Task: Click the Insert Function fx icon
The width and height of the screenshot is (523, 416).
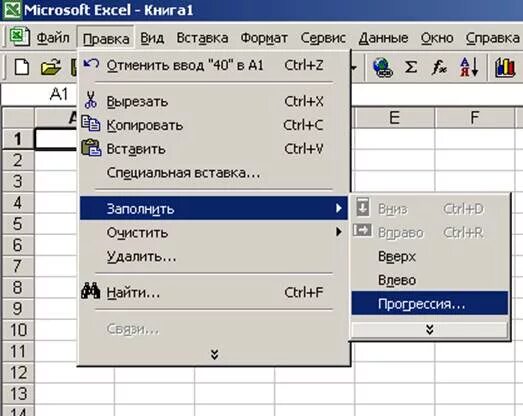Action: 439,67
